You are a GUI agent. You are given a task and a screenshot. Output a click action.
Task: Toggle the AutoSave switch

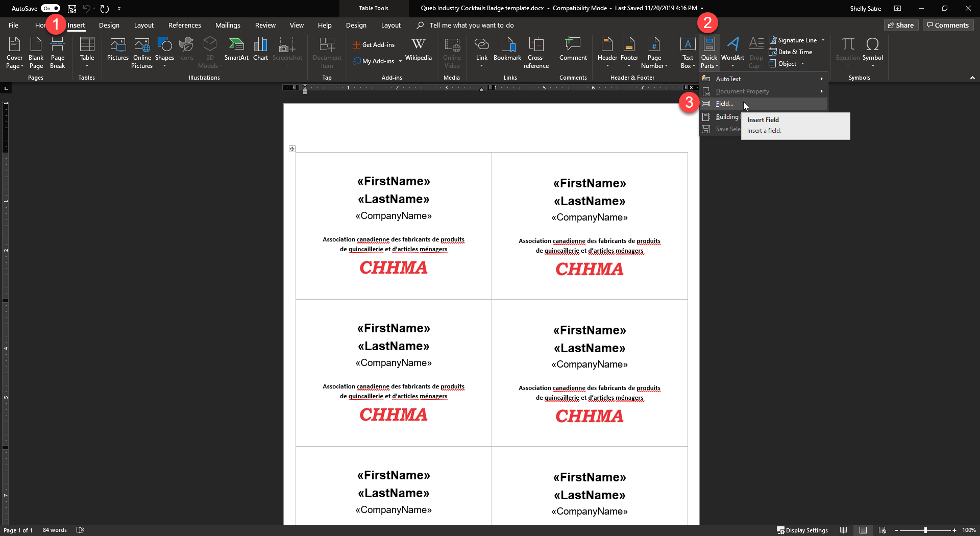pyautogui.click(x=50, y=8)
